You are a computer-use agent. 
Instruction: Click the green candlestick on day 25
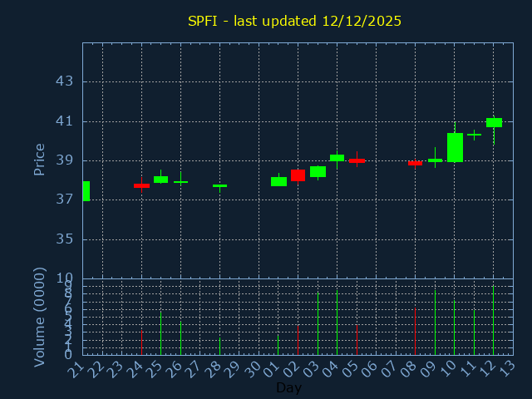coord(160,180)
